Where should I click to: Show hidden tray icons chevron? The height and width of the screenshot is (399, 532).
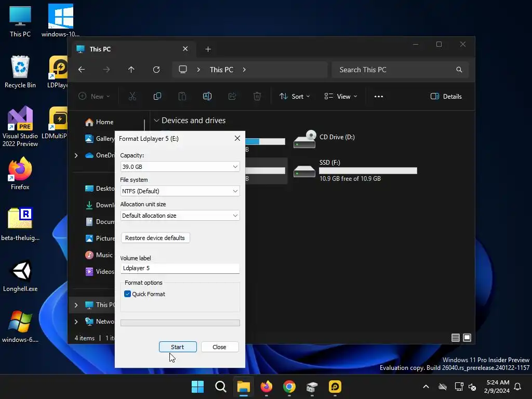pos(426,387)
